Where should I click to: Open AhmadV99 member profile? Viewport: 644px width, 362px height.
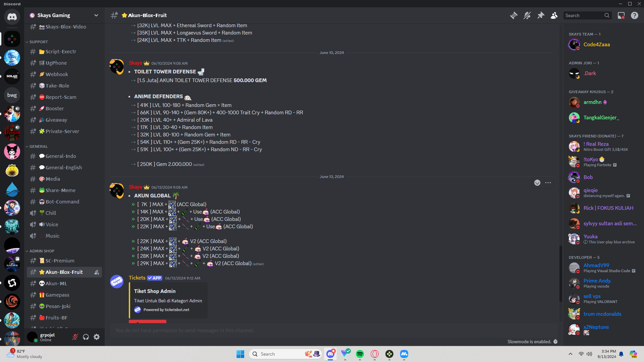601,268
